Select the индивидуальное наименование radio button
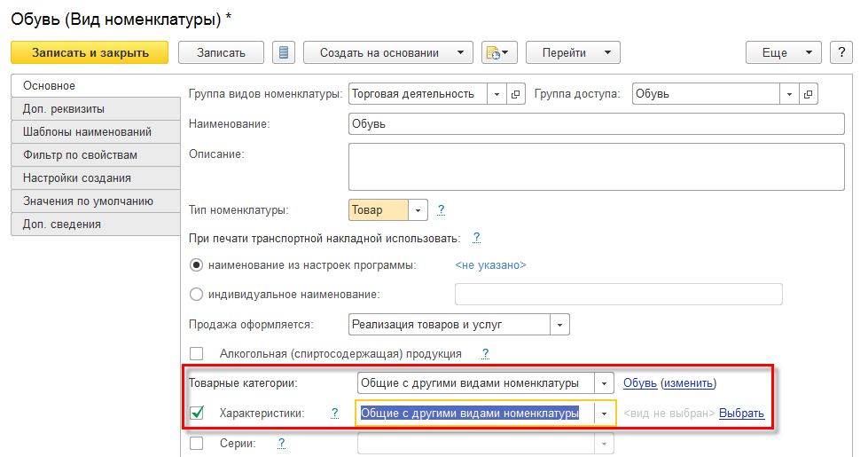 tap(197, 294)
